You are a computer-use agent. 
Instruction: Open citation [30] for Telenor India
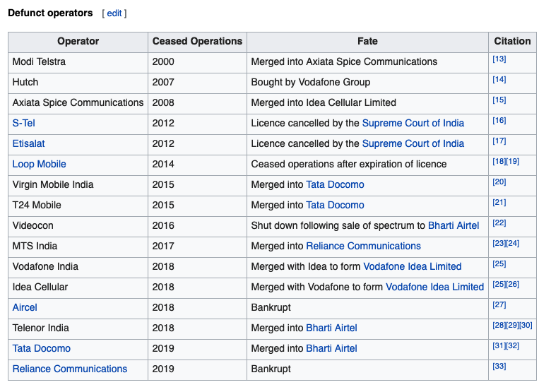click(x=526, y=326)
